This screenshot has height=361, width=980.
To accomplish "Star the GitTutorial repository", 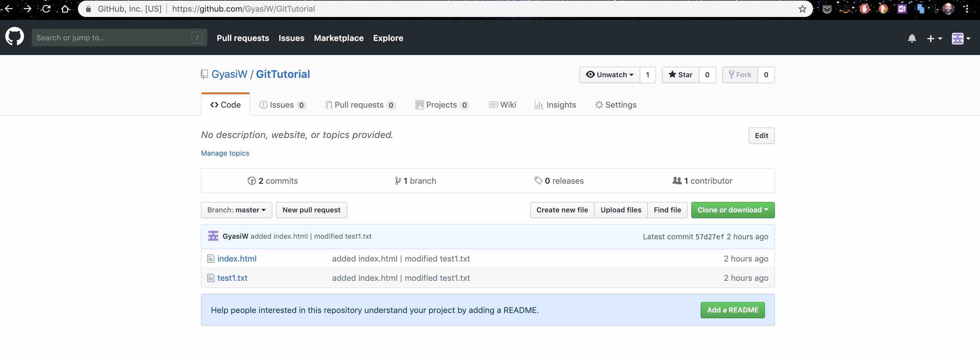I will pyautogui.click(x=680, y=75).
